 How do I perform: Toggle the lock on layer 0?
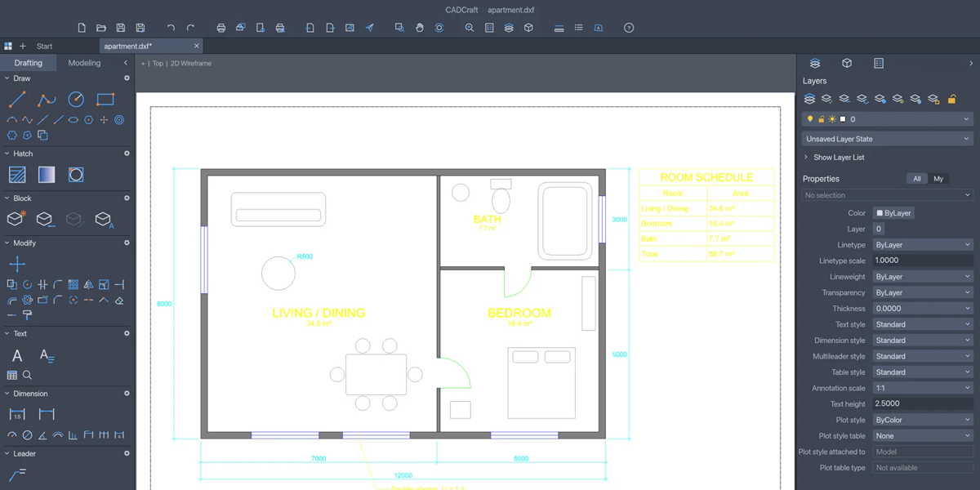point(822,119)
